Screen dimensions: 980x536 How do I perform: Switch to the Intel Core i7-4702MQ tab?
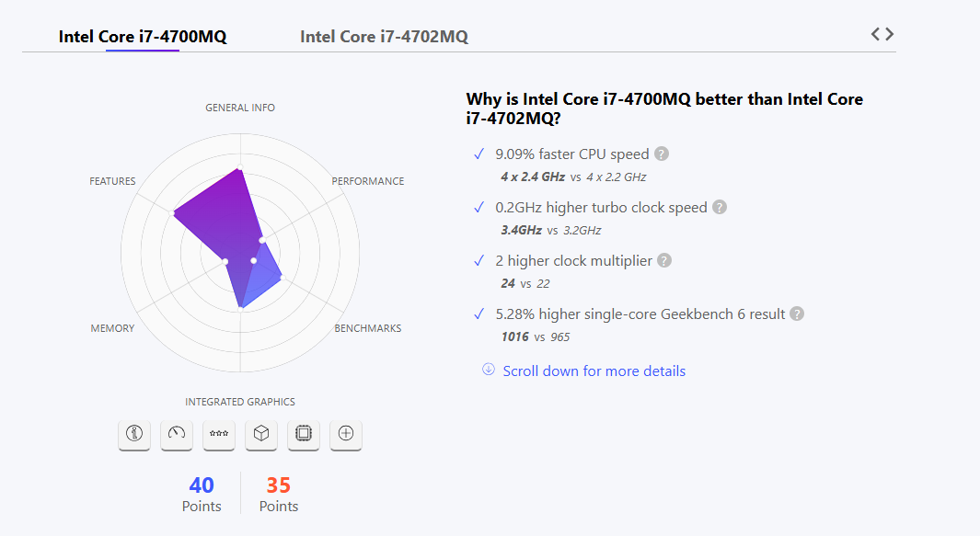[x=384, y=37]
